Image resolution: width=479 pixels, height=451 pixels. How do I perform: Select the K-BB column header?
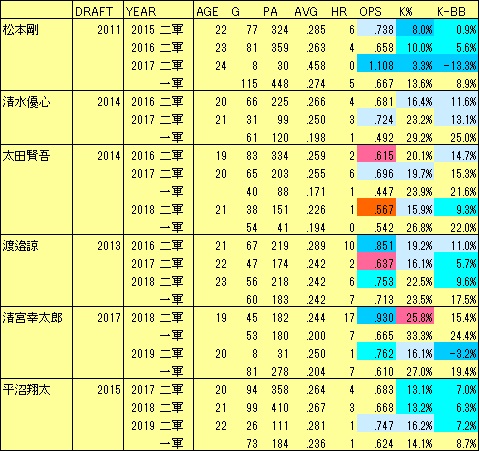pyautogui.click(x=451, y=12)
